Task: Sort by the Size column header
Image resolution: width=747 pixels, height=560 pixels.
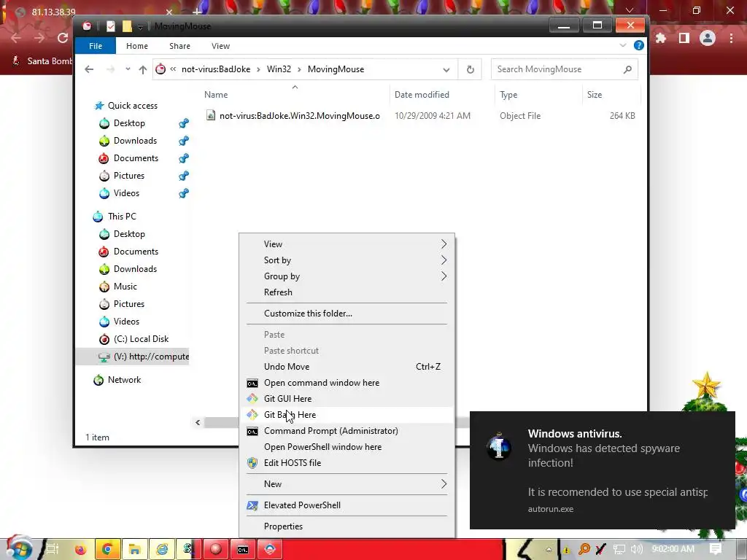Action: pyautogui.click(x=594, y=95)
